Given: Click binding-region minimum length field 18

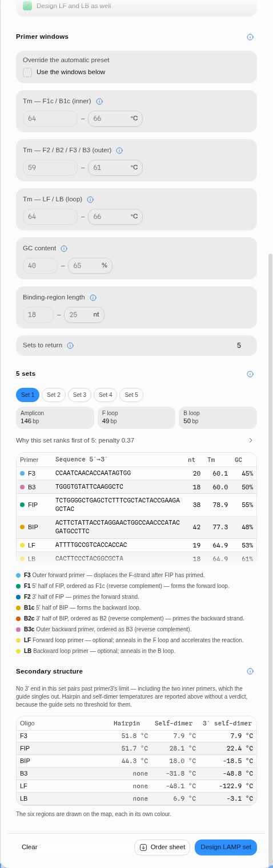Looking at the screenshot, I should (x=38, y=315).
